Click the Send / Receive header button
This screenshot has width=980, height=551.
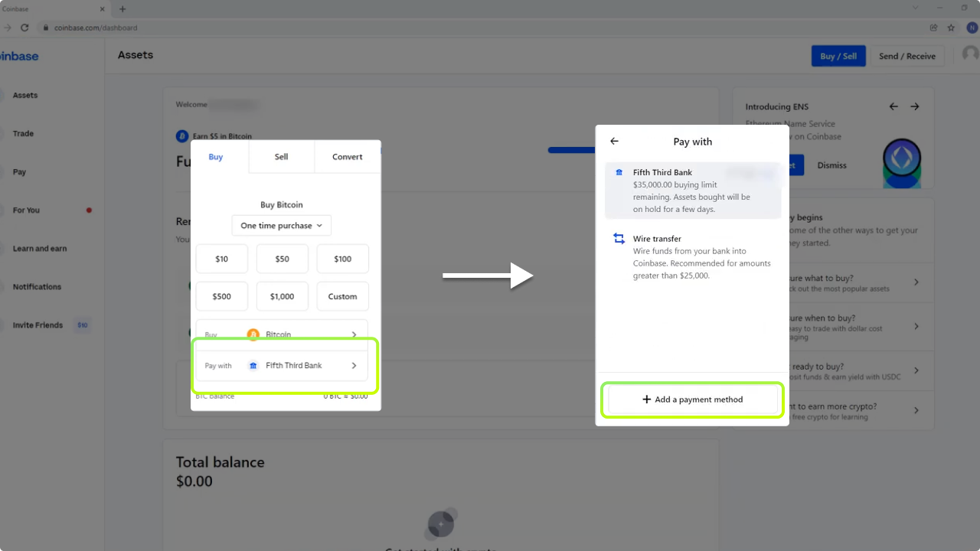tap(907, 56)
